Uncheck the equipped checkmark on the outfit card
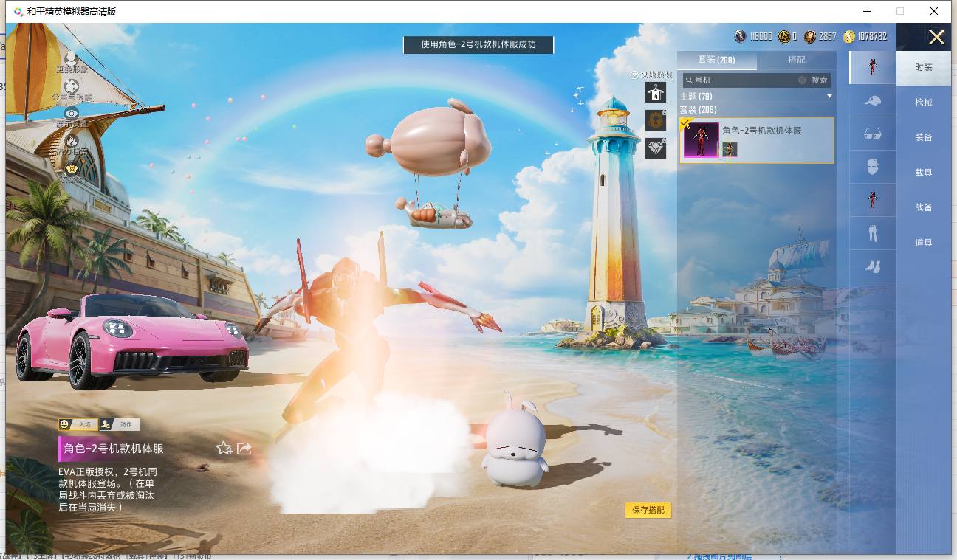 pos(685,123)
